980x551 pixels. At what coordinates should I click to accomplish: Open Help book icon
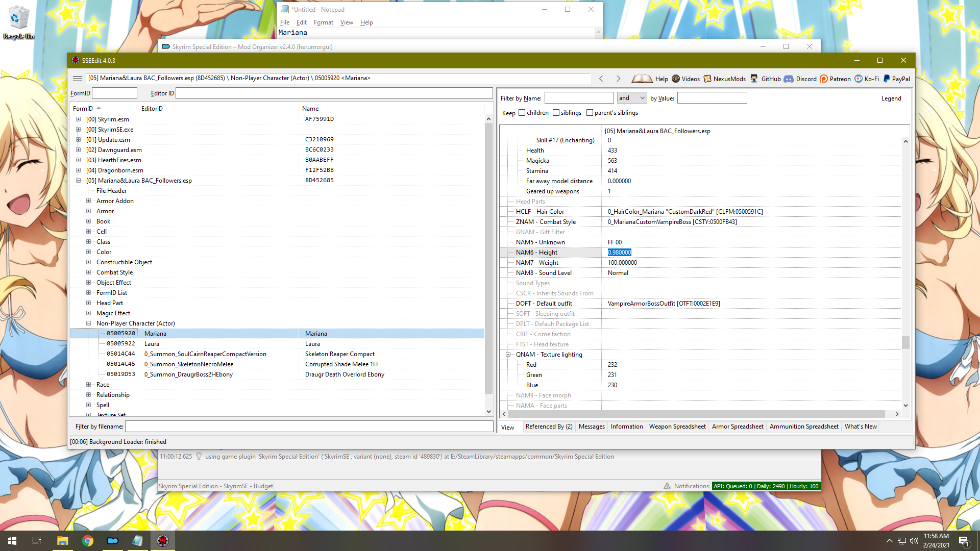642,79
